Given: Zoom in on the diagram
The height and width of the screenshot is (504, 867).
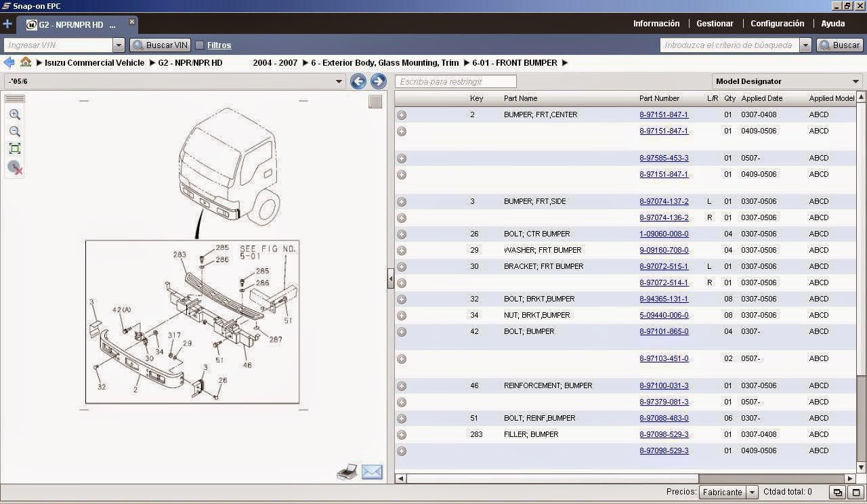Looking at the screenshot, I should click(15, 115).
